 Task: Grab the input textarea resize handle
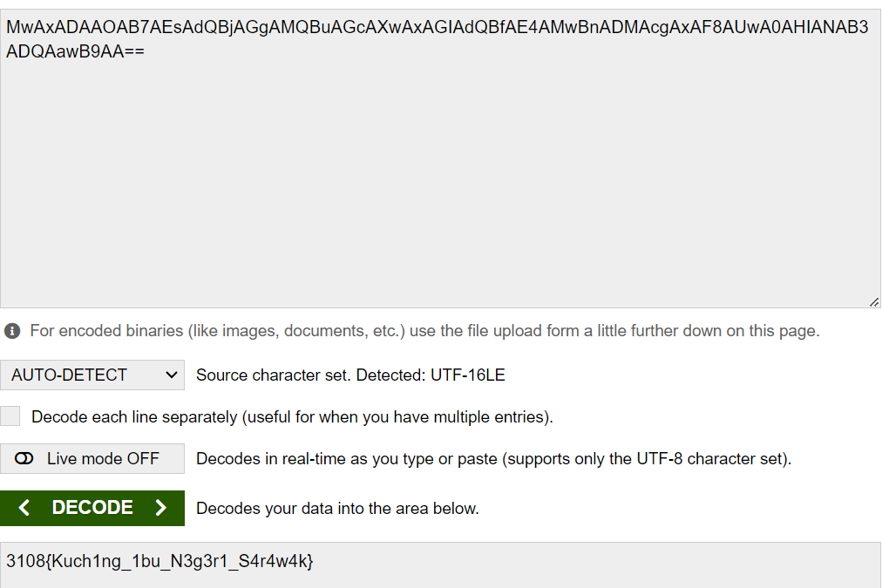tap(873, 301)
